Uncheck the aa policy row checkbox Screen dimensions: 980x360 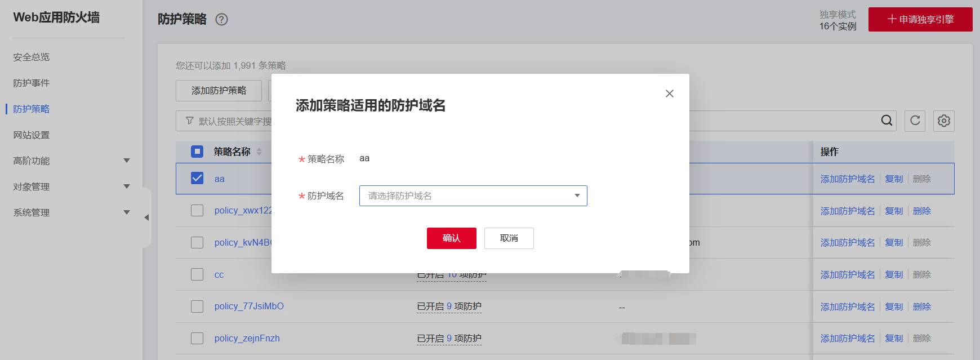[x=197, y=178]
